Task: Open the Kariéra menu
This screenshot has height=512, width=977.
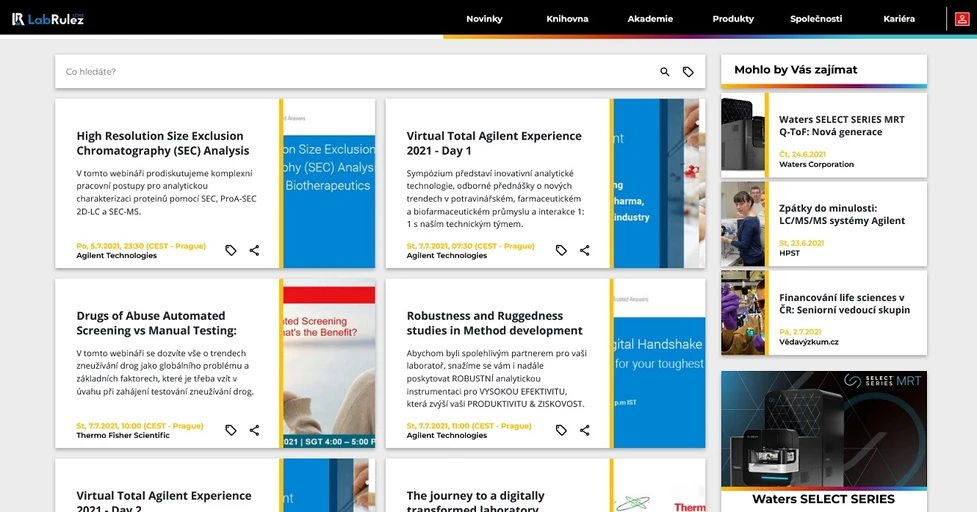Action: [898, 19]
